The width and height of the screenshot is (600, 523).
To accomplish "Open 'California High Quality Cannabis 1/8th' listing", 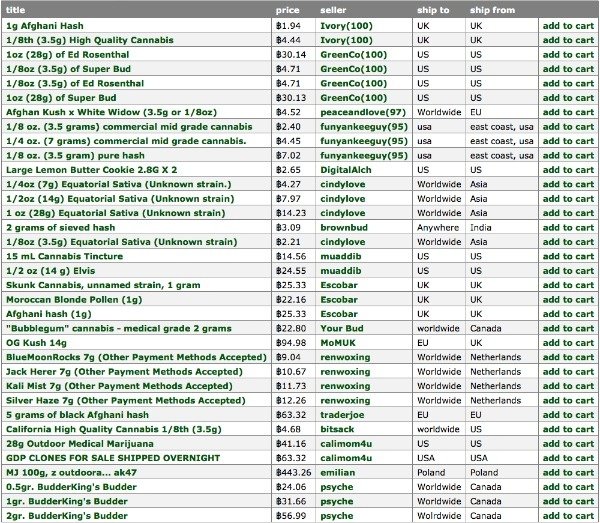I will point(114,429).
